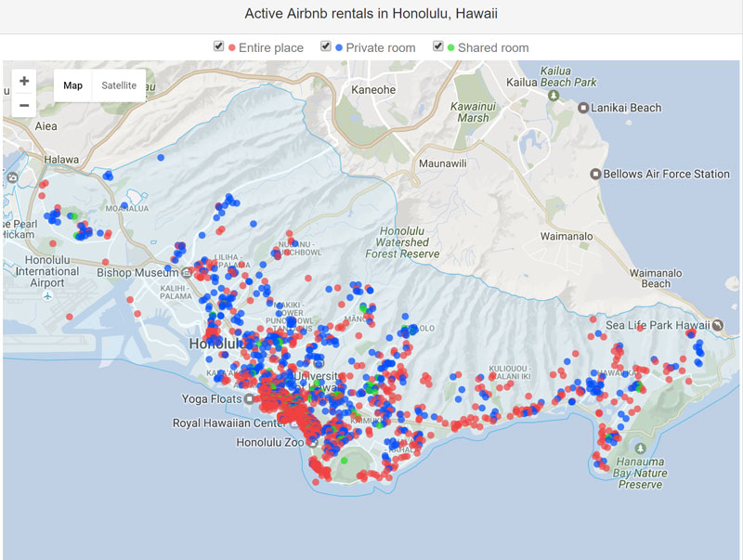Screen dimensions: 743x560
Task: Click the blue Private room legend dot
Action: 339,48
